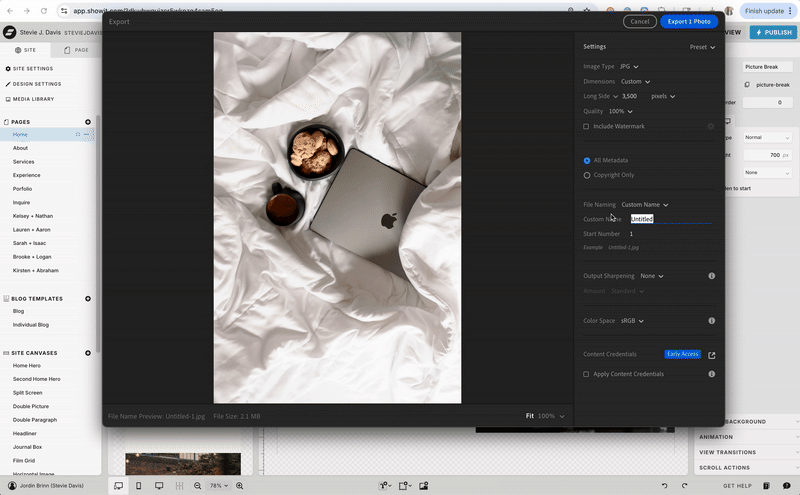Open the add text tool in bottom toolbar
This screenshot has width=800, height=495.
click(385, 486)
